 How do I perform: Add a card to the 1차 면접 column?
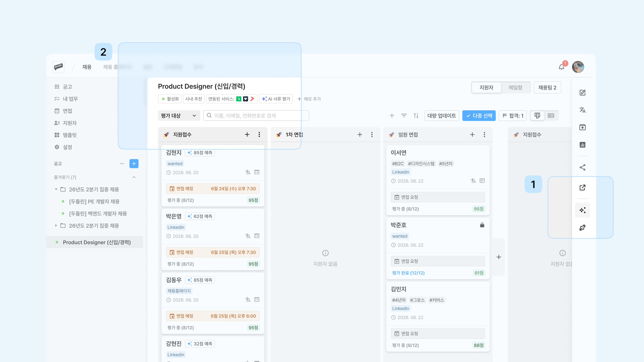(x=360, y=135)
